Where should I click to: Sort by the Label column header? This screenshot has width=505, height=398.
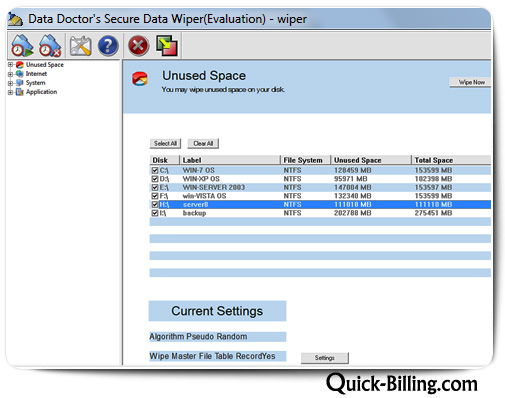tap(230, 160)
